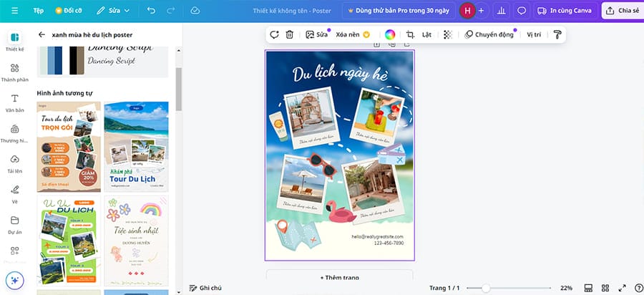This screenshot has height=295, width=644.
Task: Open the Tệp menu
Action: click(38, 11)
